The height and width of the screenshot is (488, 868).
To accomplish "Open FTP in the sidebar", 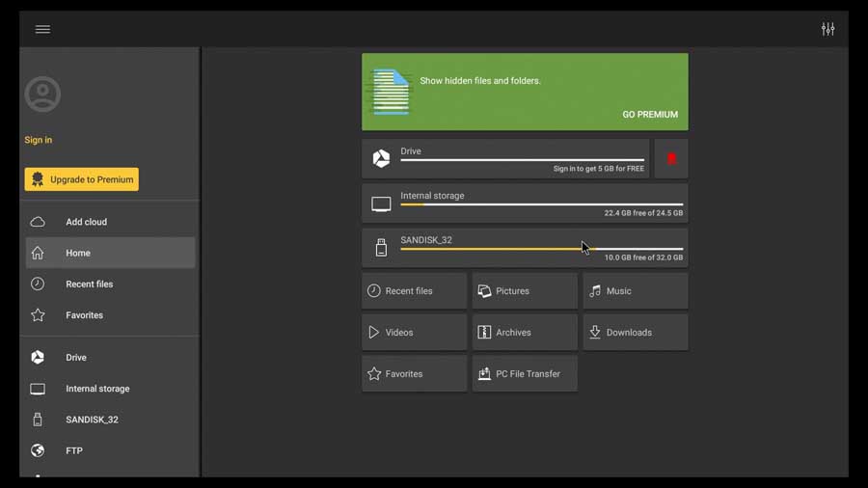I will pyautogui.click(x=110, y=450).
